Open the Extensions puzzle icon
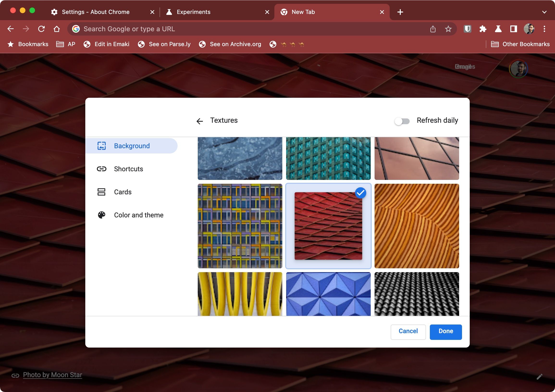Screen dimensions: 555x392 coord(483,29)
